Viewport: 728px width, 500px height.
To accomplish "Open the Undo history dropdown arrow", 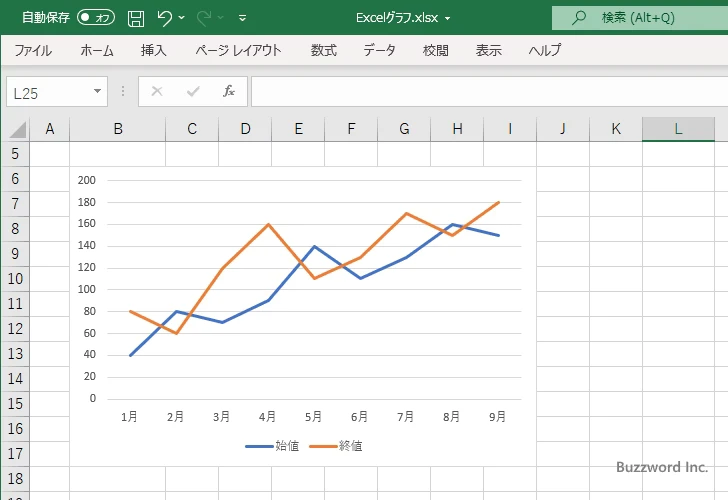I will tap(182, 18).
